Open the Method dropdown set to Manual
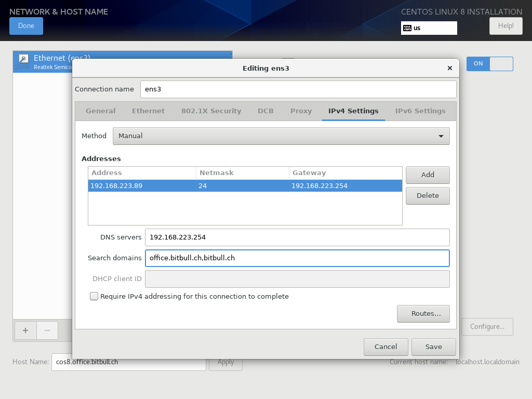532x399 pixels. [x=281, y=136]
